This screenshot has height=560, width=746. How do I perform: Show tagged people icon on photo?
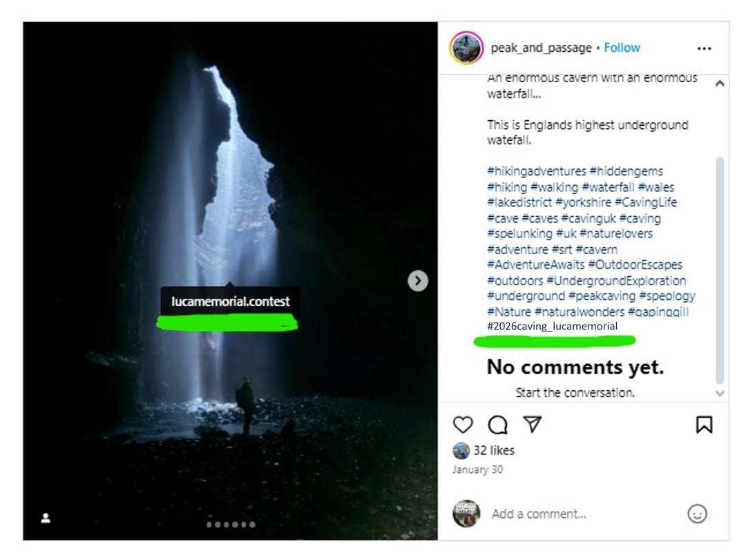pyautogui.click(x=46, y=518)
